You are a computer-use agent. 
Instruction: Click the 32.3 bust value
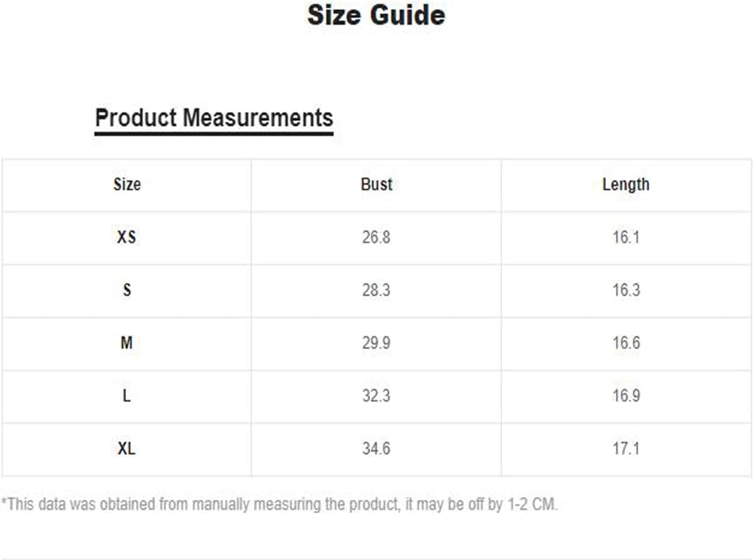376,395
